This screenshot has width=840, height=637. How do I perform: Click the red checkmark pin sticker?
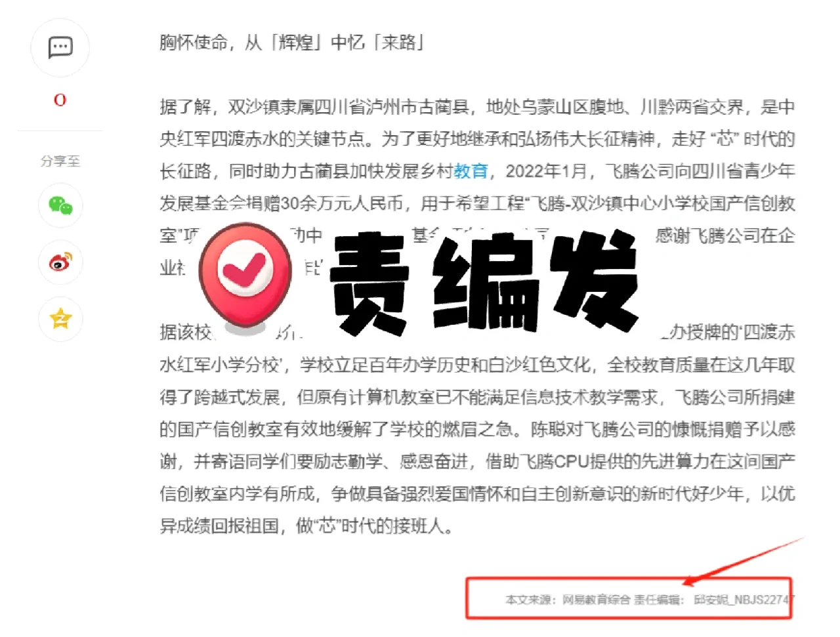pyautogui.click(x=245, y=277)
